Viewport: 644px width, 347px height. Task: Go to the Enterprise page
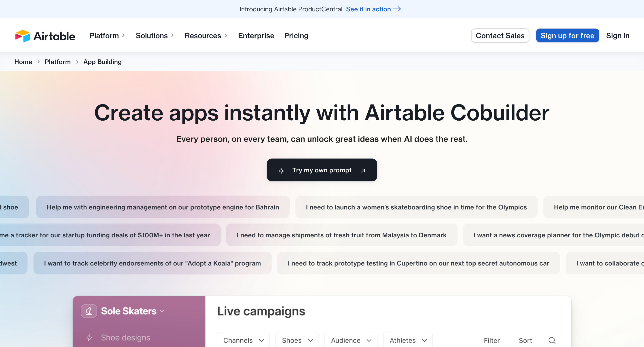(x=256, y=36)
